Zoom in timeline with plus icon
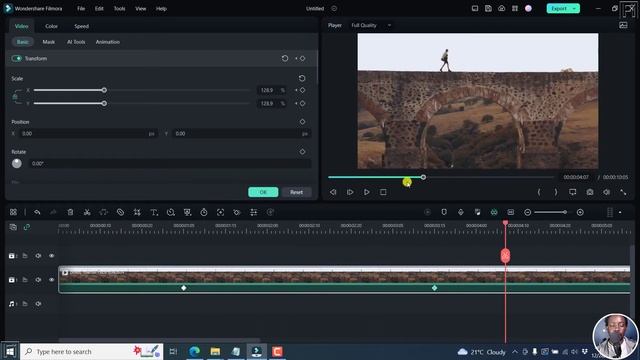 point(580,212)
